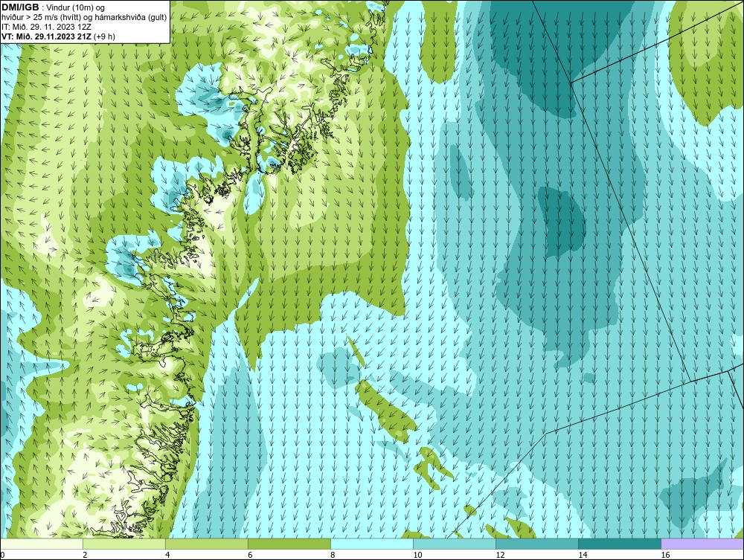The width and height of the screenshot is (744, 560).
Task: Click the 'VT: Mið. 29.11.2023 21Z' valid time
Action: [46, 36]
